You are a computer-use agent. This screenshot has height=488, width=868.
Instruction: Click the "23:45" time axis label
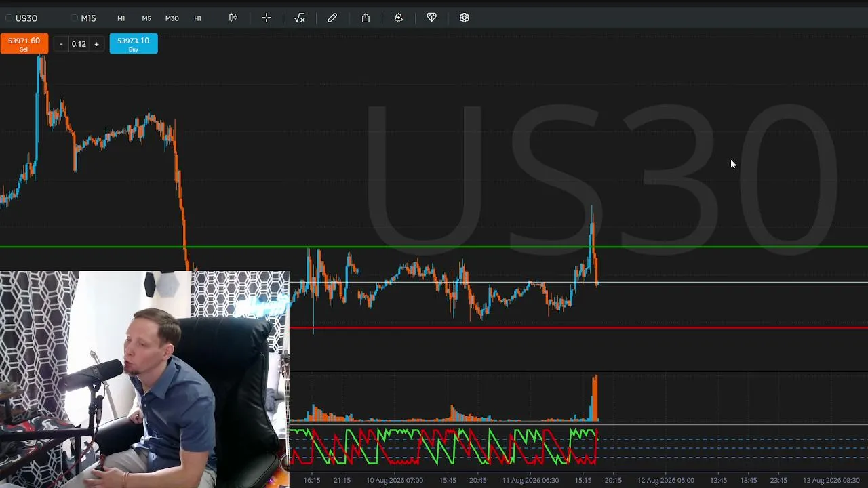[778, 480]
